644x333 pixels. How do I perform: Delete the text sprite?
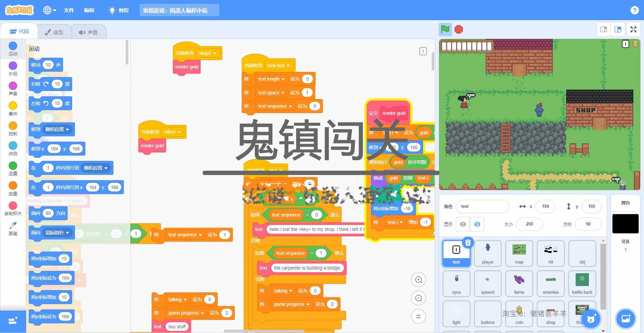[468, 243]
